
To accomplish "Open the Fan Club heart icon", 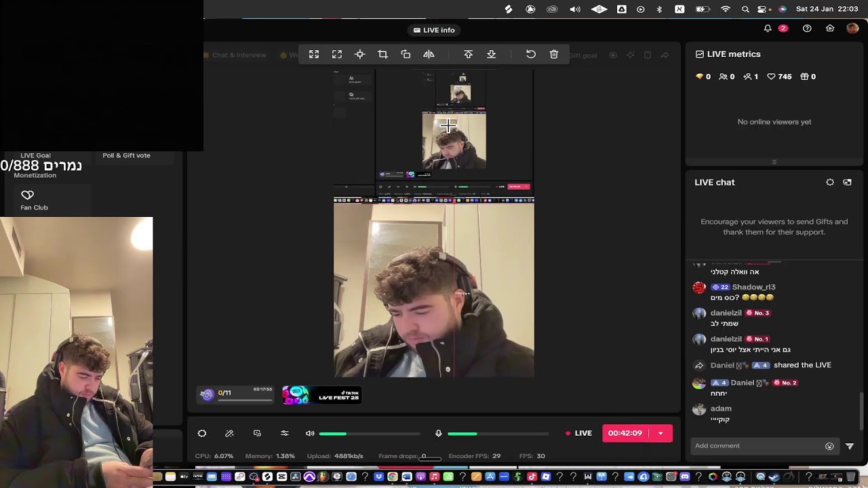I will [27, 195].
